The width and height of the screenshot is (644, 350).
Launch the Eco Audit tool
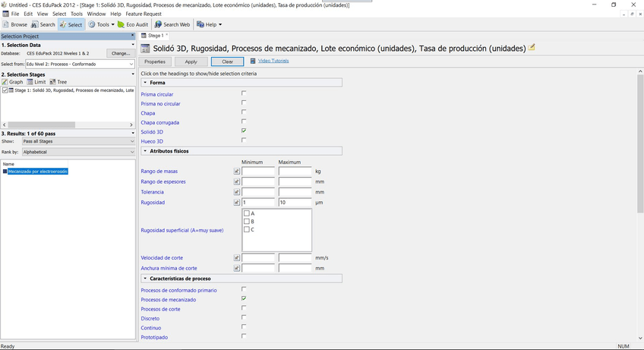[132, 24]
